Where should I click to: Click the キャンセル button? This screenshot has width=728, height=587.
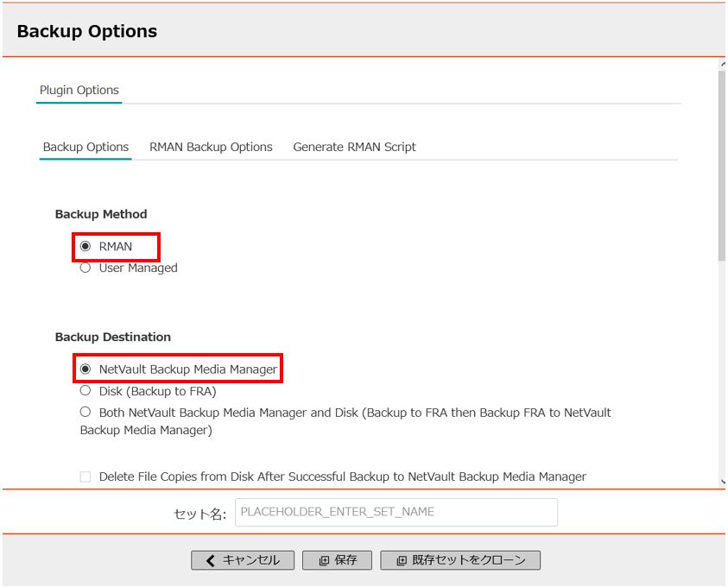click(x=243, y=560)
